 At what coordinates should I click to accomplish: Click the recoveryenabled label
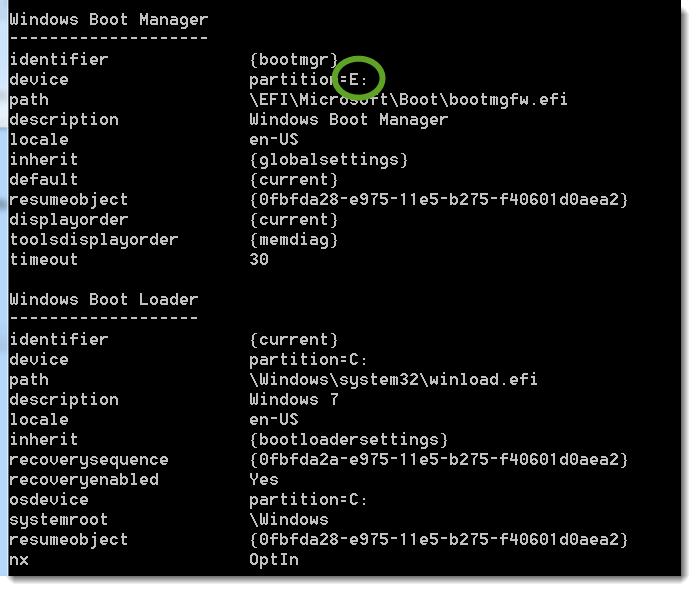pyautogui.click(x=84, y=480)
